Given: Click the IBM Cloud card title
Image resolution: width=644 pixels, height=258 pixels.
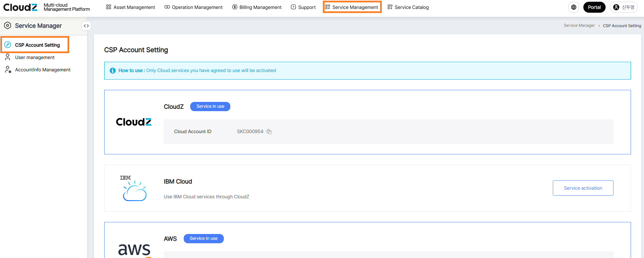Looking at the screenshot, I should point(178,181).
